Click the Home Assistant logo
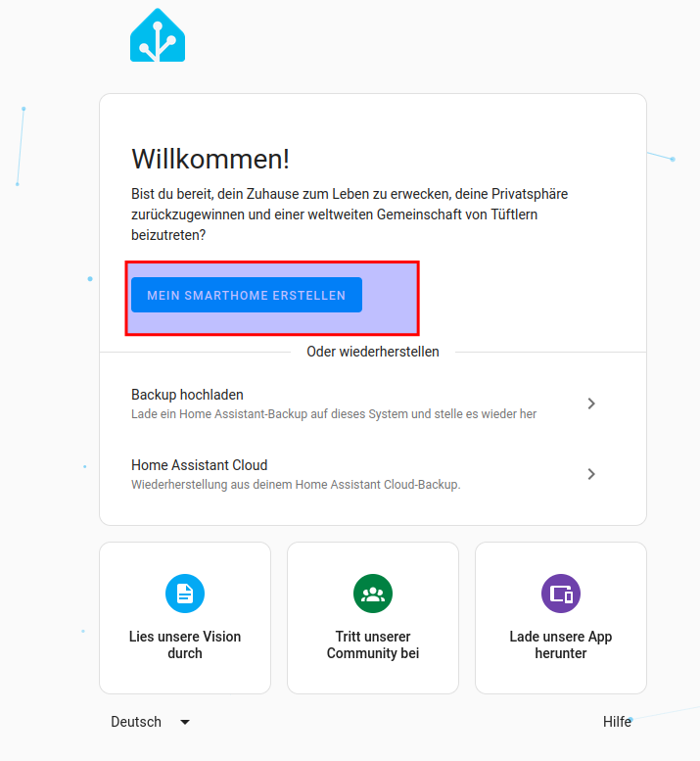The image size is (700, 761). [158, 36]
